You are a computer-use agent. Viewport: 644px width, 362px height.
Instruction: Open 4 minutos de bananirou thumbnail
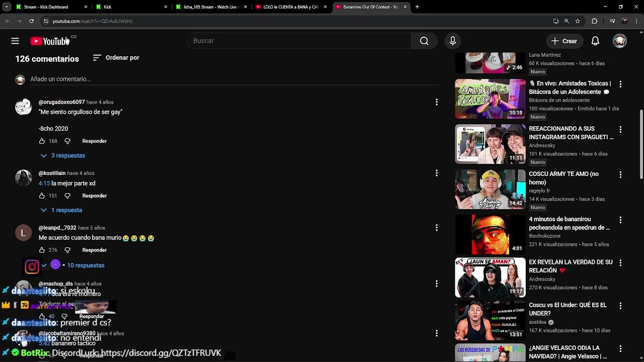490,234
